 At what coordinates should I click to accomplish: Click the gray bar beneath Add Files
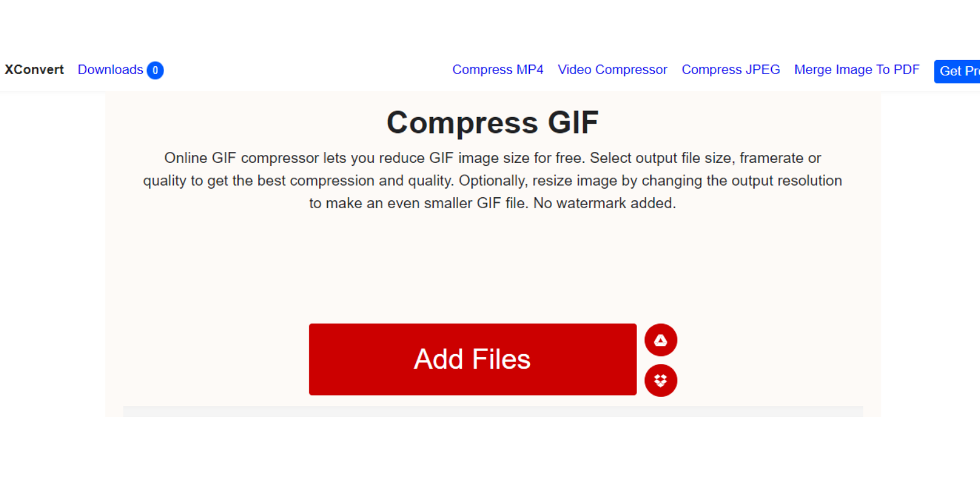click(492, 412)
